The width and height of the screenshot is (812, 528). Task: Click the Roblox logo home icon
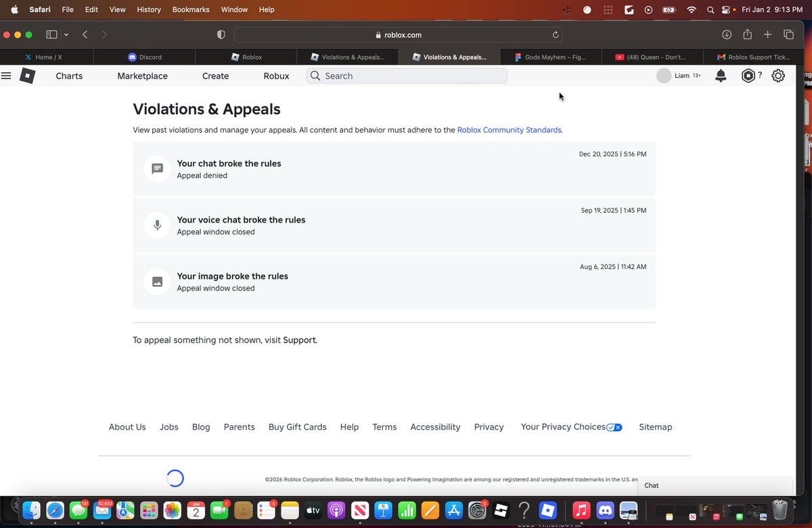(x=27, y=76)
